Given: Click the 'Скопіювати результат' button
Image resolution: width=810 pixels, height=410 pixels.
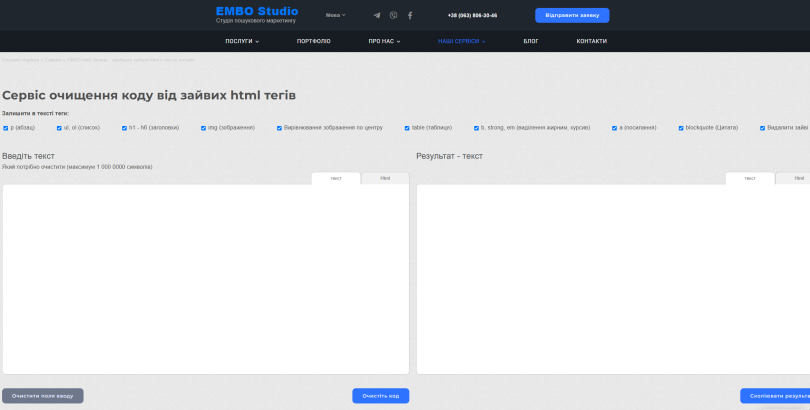Looking at the screenshot, I should 775,396.
